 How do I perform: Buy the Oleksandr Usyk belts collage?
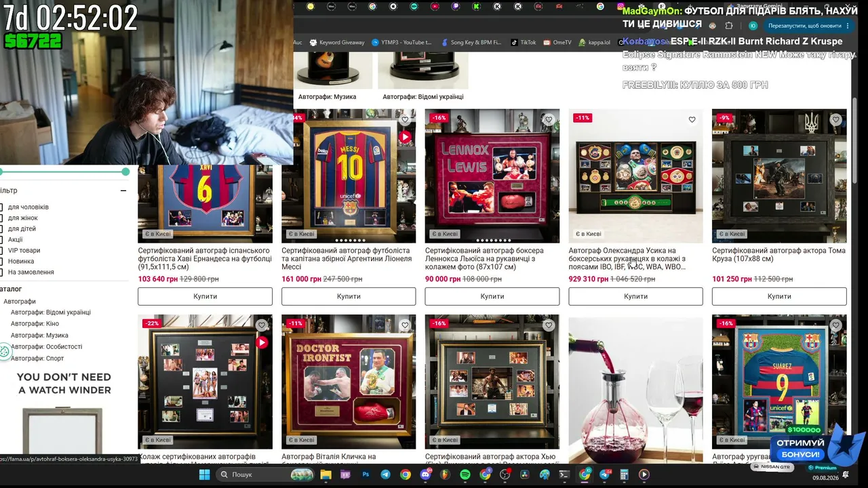[635, 296]
